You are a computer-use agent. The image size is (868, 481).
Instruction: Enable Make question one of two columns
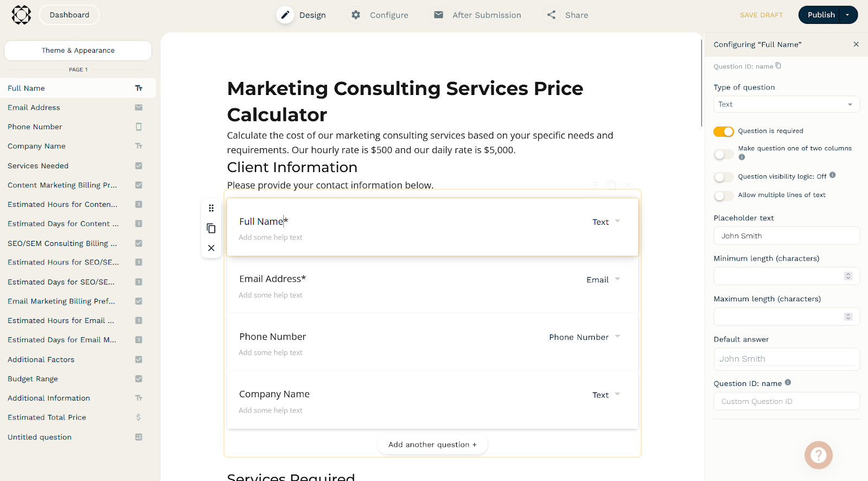pos(724,154)
